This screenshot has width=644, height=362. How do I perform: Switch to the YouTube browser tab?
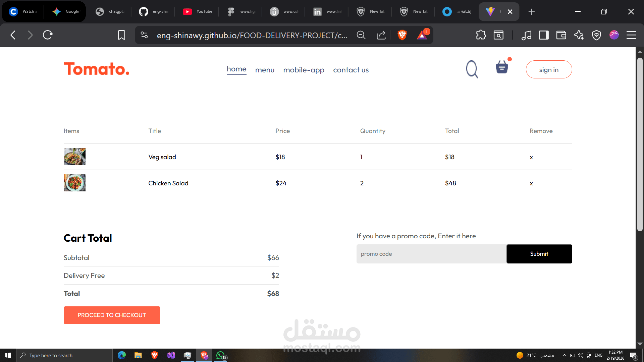[198, 11]
